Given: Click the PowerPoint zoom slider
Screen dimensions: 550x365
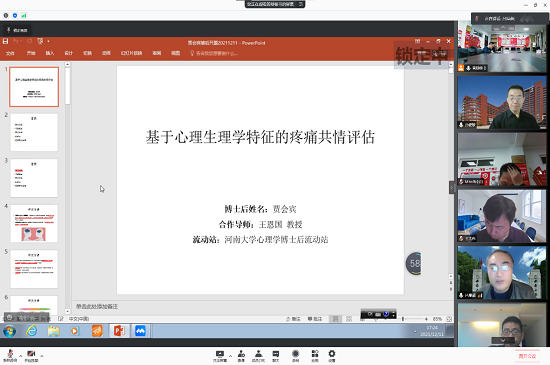Looking at the screenshot, I should (x=414, y=319).
